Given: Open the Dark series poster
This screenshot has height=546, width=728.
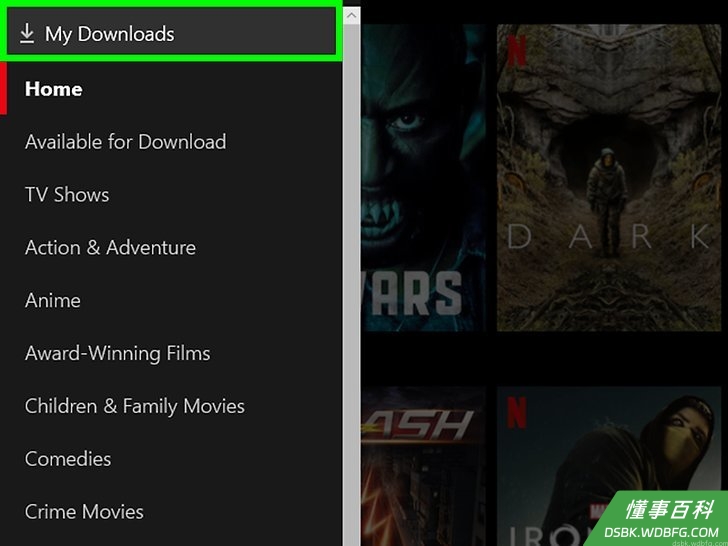Looking at the screenshot, I should click(609, 178).
